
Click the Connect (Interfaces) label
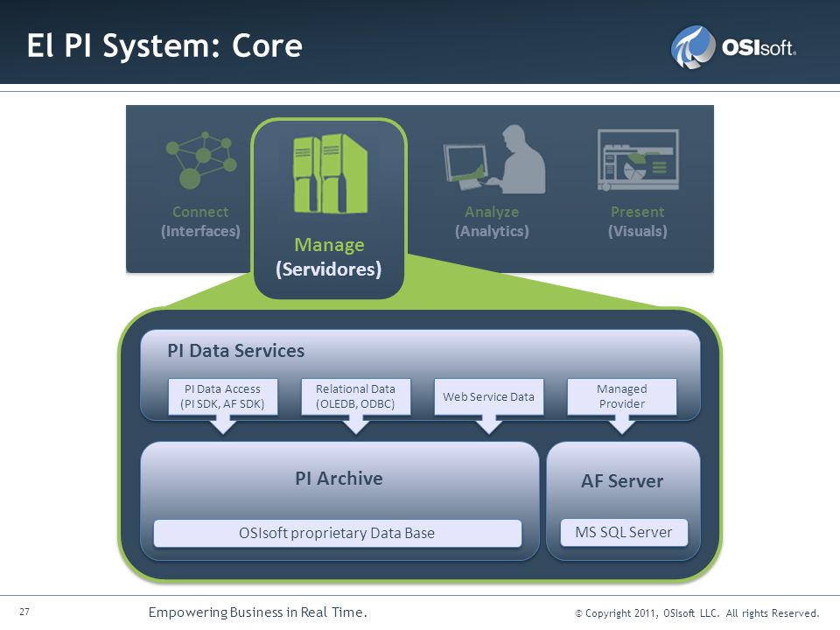pos(200,221)
